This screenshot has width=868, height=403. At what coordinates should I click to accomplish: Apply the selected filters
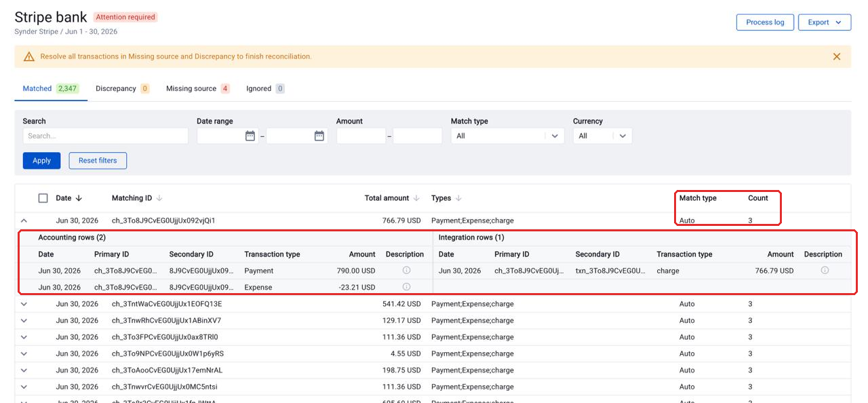pos(41,161)
